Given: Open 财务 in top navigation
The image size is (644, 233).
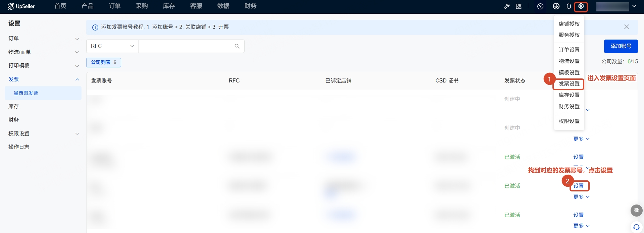Looking at the screenshot, I should pyautogui.click(x=251, y=6).
